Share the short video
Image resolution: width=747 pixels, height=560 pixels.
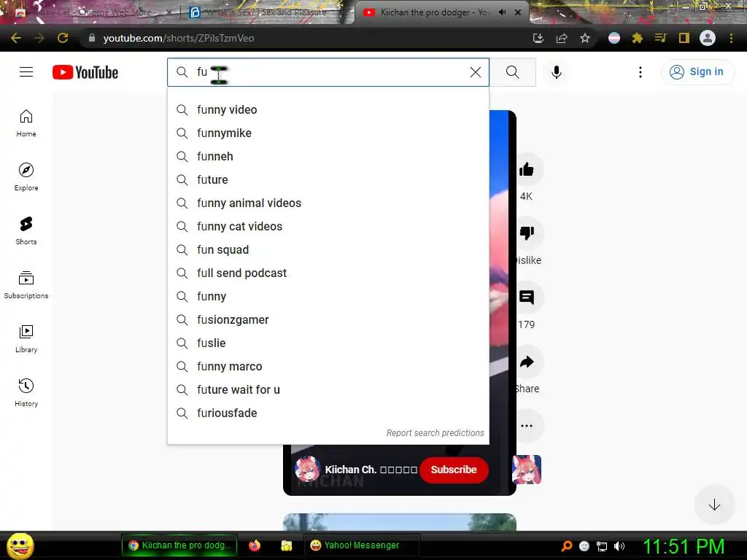point(527,362)
